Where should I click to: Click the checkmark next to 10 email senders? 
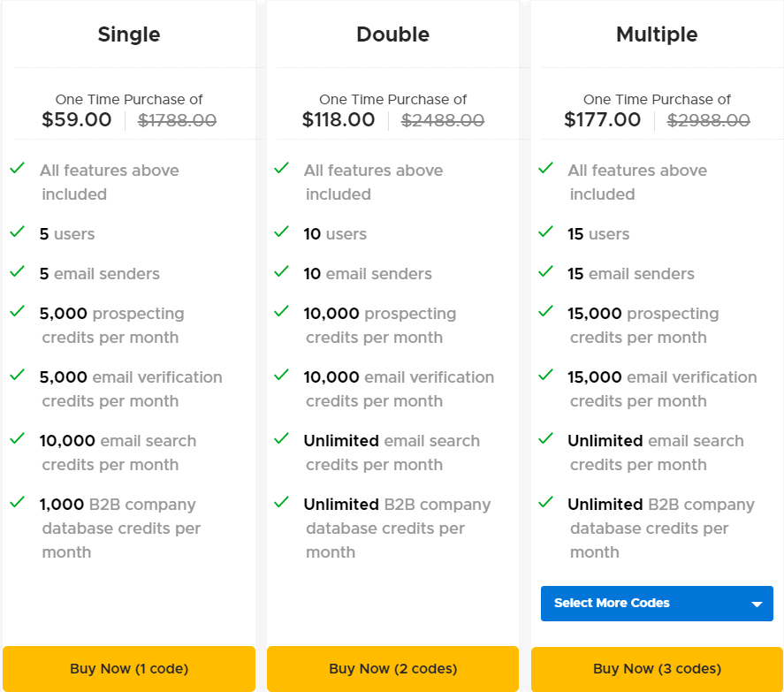281,271
